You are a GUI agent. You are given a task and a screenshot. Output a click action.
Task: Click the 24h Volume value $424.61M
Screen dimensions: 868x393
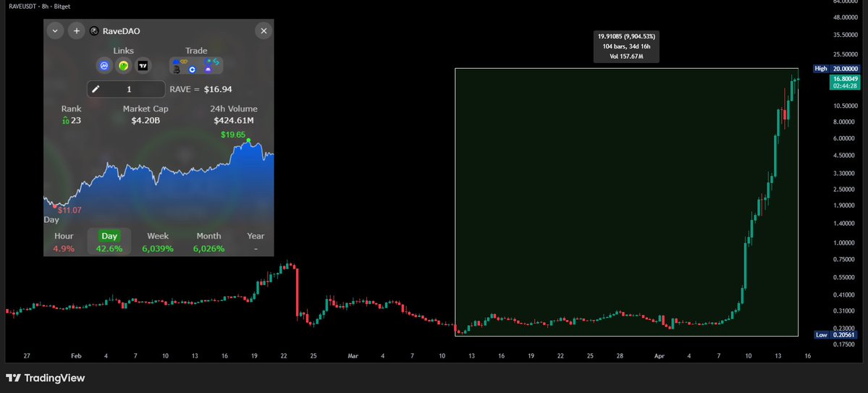click(x=234, y=120)
